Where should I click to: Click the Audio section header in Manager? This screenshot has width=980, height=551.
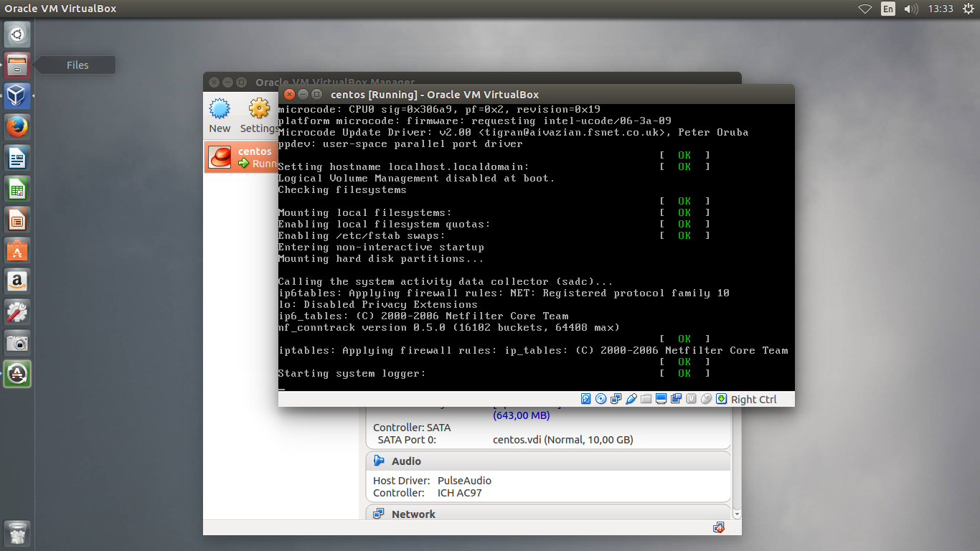coord(549,461)
